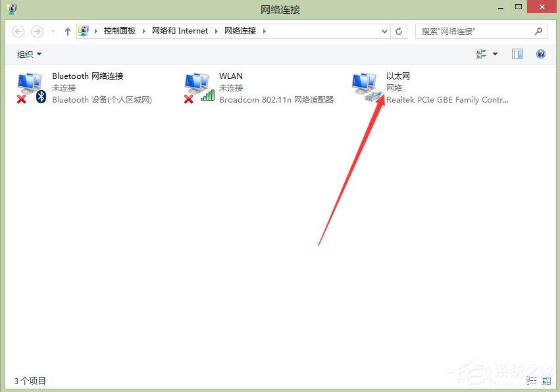This screenshot has height=392, width=560.
Task: Open the address bar history dropdown
Action: tap(385, 32)
